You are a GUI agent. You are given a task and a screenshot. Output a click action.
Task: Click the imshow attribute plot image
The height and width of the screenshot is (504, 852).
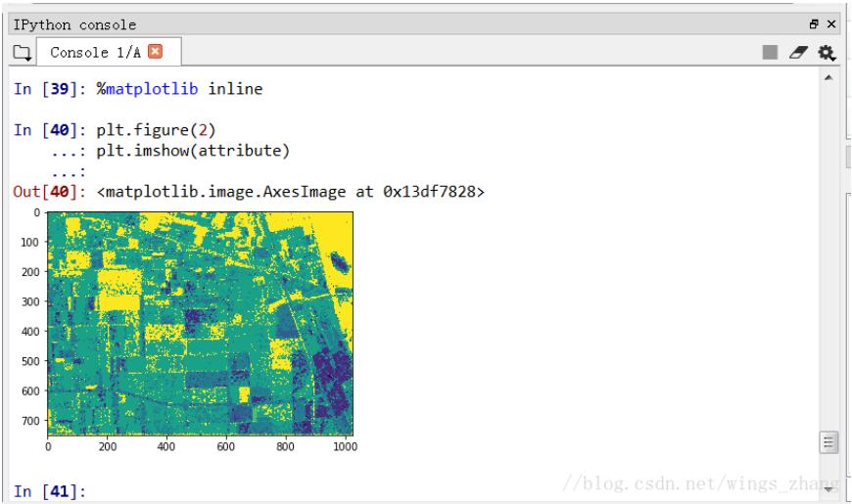[200, 324]
